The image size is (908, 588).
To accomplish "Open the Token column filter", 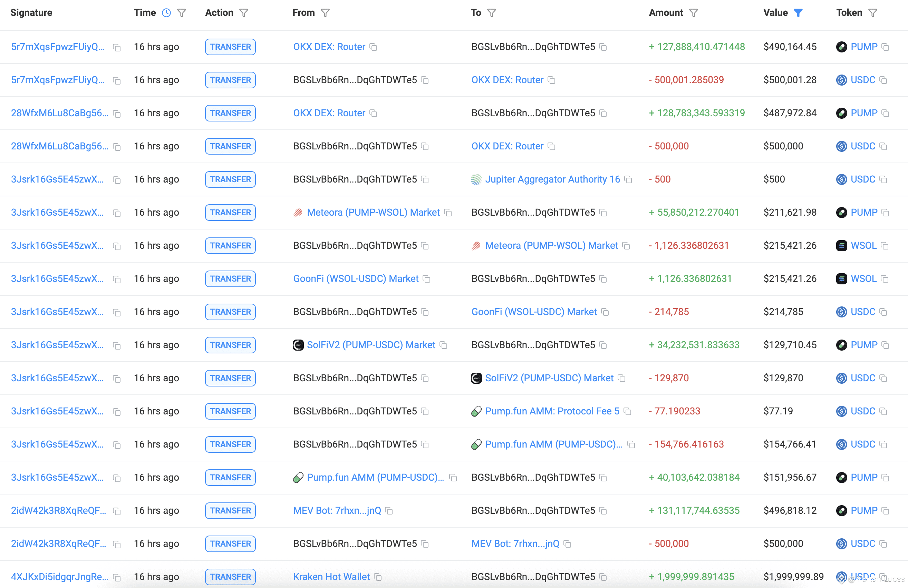I will (873, 13).
